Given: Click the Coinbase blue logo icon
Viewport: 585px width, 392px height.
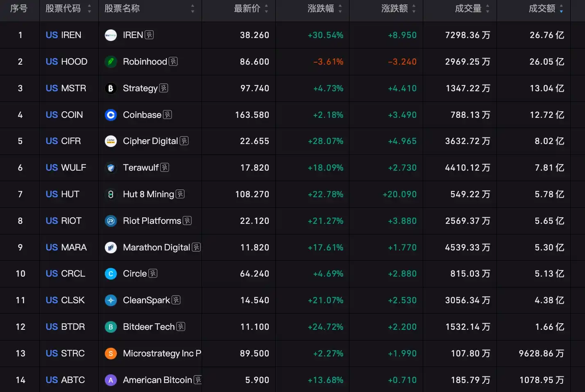Looking at the screenshot, I should pyautogui.click(x=111, y=115).
